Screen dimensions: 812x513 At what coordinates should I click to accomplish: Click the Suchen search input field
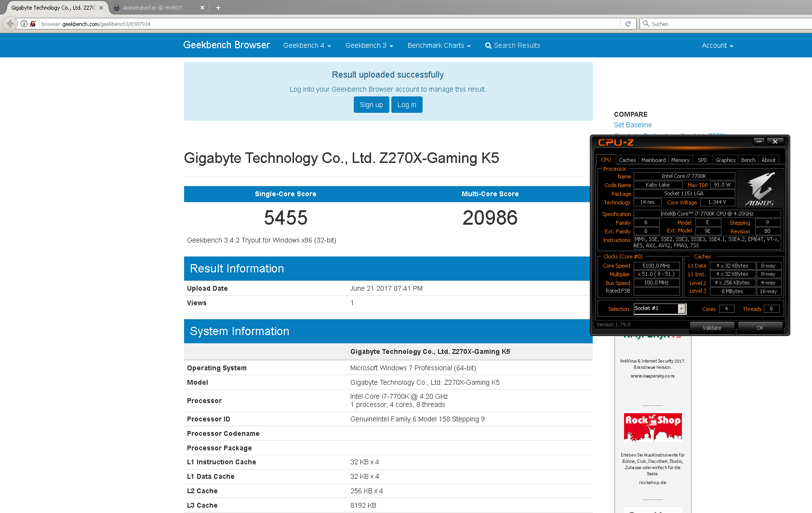[x=730, y=24]
